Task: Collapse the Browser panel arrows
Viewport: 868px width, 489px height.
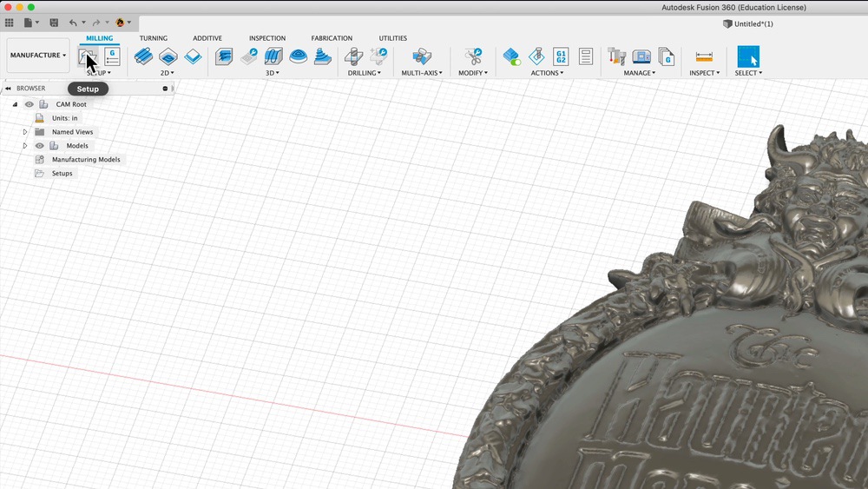Action: click(x=8, y=88)
